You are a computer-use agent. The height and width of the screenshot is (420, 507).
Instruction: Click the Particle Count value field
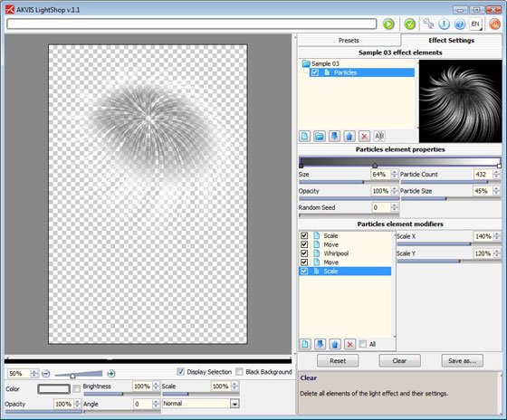[x=483, y=175]
